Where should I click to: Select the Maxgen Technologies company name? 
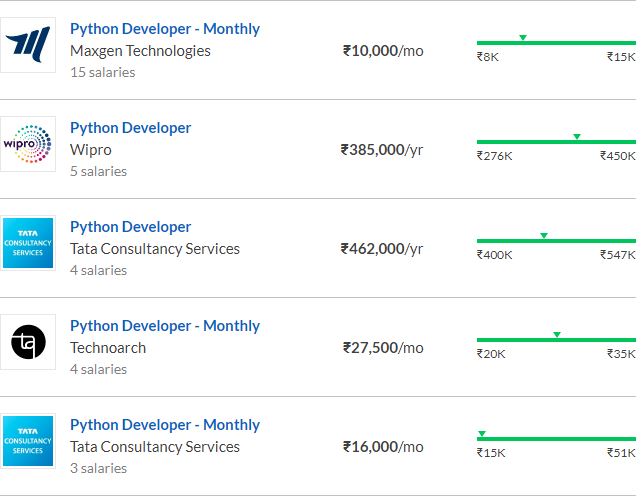coord(140,51)
